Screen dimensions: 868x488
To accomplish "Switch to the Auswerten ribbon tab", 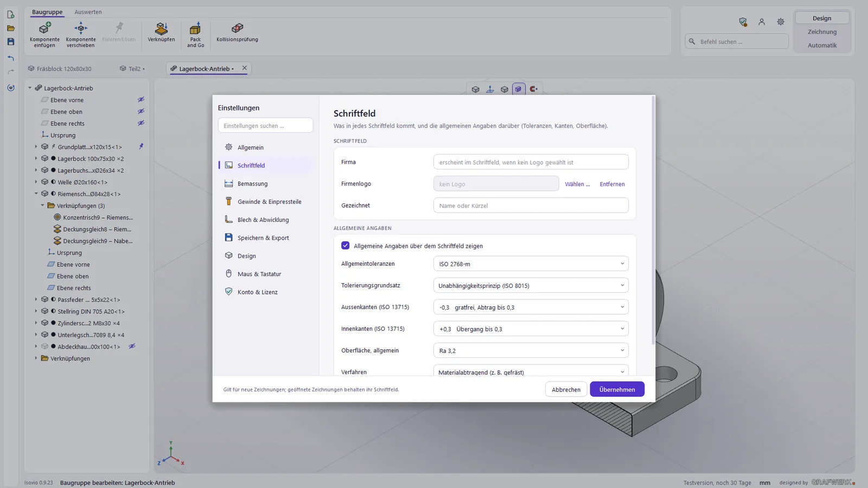I will point(88,12).
